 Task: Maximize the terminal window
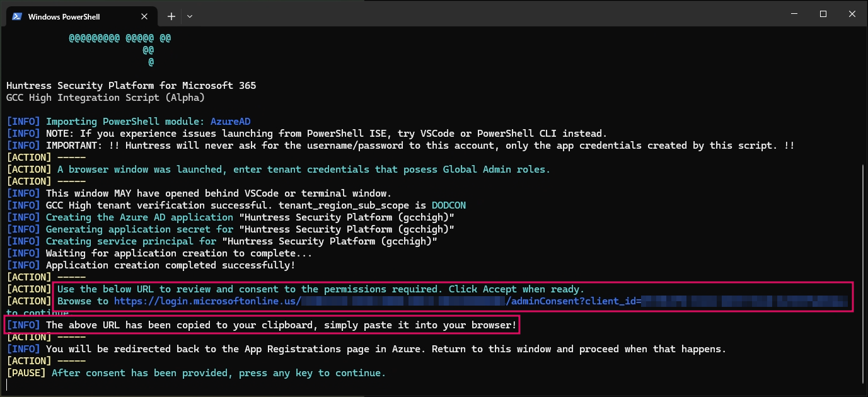(x=823, y=14)
